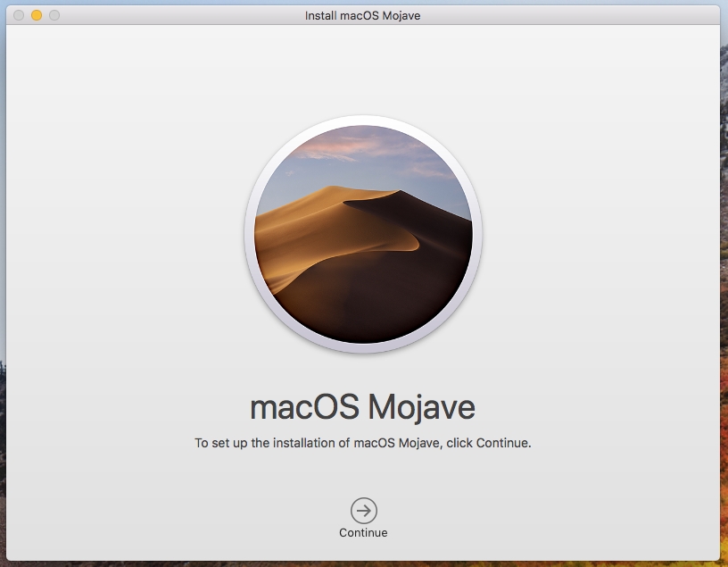This screenshot has width=728, height=567.
Task: Click the macOS Mojave dune artwork
Action: coord(363,234)
